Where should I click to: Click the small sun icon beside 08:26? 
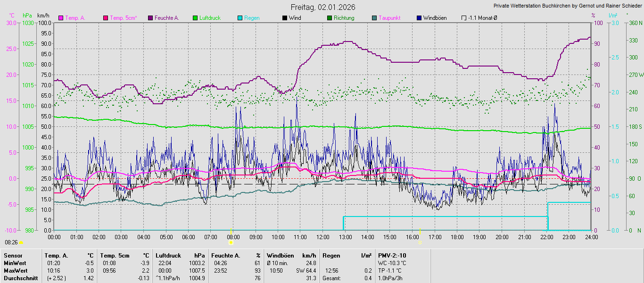(x=21, y=242)
